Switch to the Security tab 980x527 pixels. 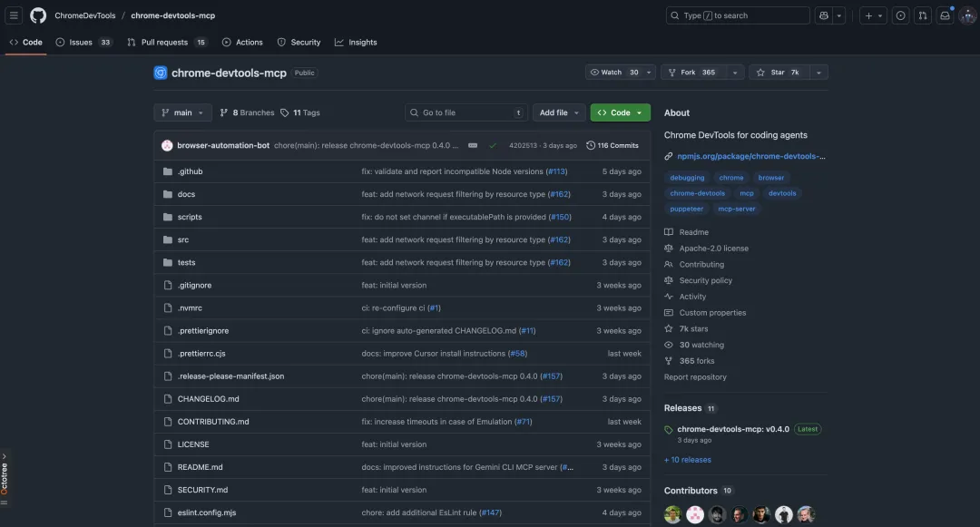coord(299,43)
